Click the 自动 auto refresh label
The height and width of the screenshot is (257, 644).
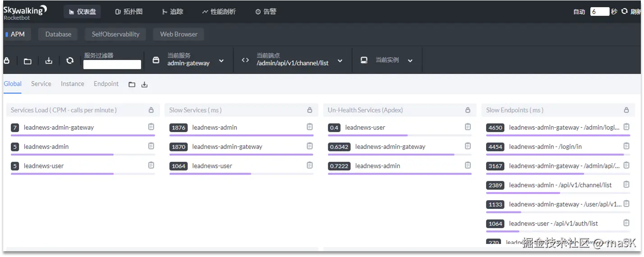579,12
